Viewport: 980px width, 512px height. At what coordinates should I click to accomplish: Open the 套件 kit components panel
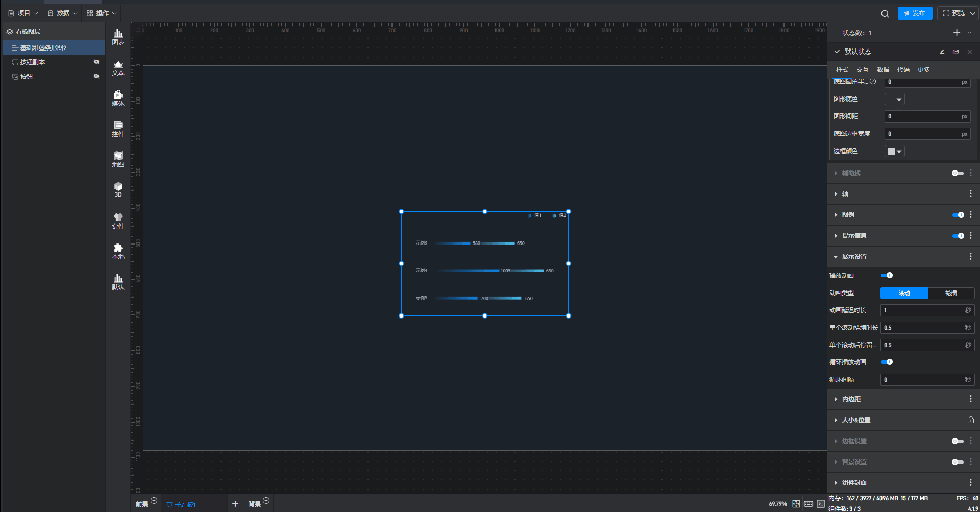click(118, 221)
